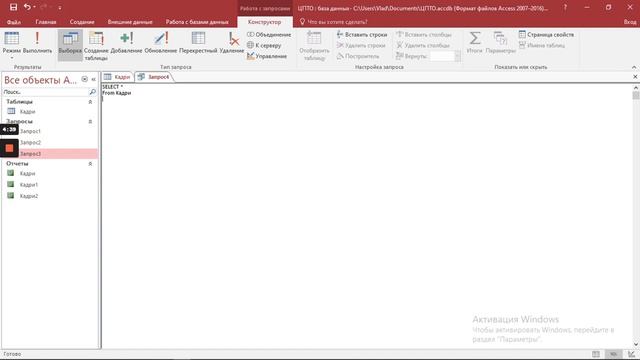
Task: Switch to the Запрос4 document tab
Action: [x=154, y=77]
